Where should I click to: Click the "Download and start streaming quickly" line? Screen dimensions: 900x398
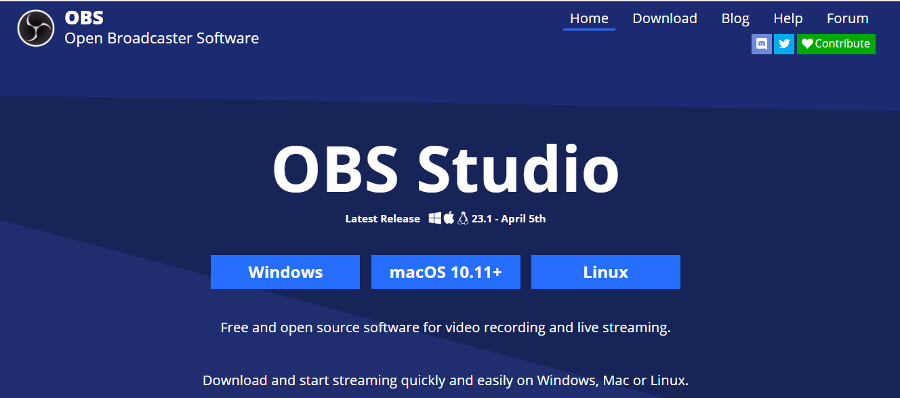(x=445, y=380)
